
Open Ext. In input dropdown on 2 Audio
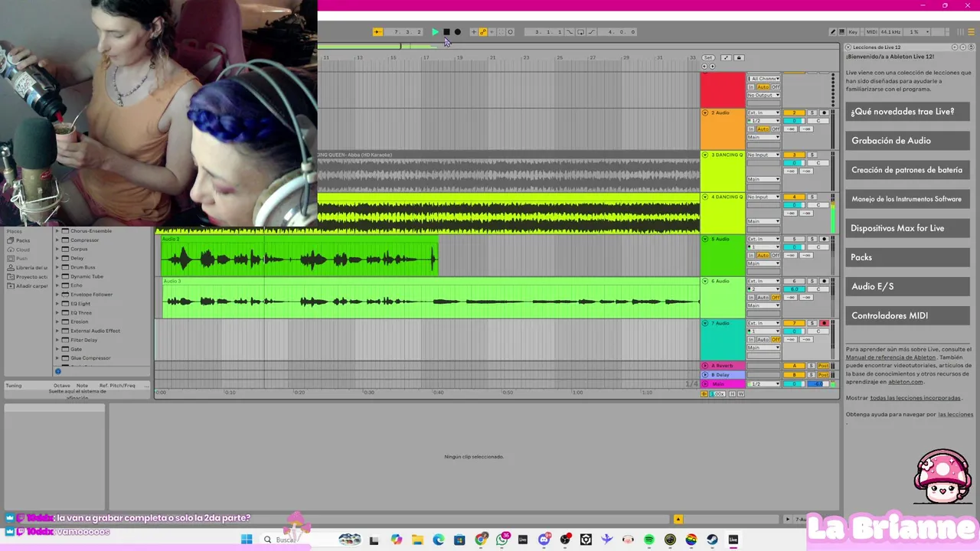[764, 113]
